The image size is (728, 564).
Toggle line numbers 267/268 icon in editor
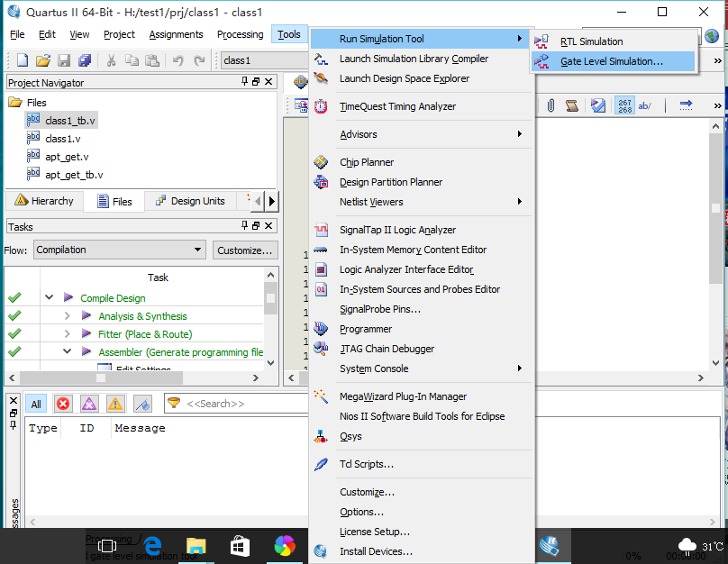pos(624,105)
